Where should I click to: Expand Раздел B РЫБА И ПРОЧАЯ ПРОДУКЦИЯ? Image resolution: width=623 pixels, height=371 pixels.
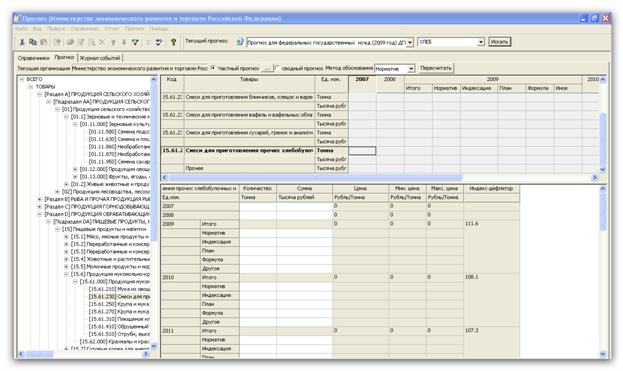(39, 199)
